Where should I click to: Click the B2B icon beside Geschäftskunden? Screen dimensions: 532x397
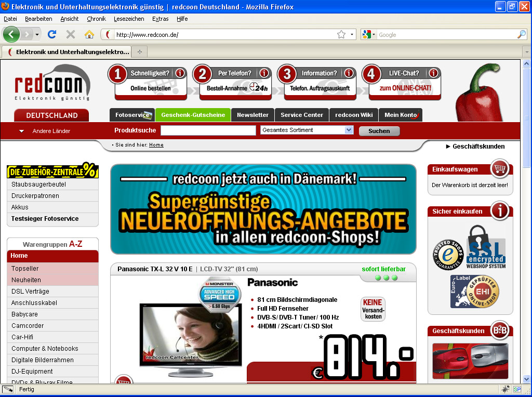pyautogui.click(x=500, y=330)
